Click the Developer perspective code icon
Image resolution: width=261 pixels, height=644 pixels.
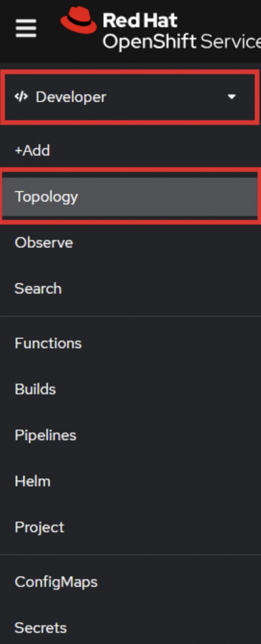(x=21, y=97)
